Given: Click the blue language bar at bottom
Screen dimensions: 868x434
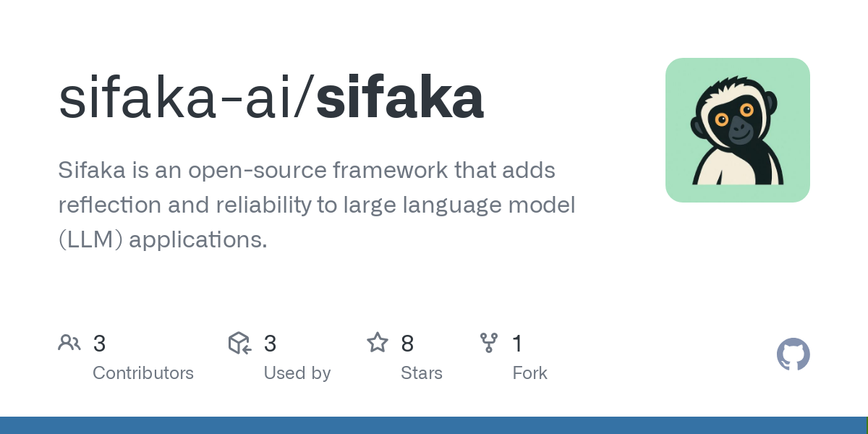Looking at the screenshot, I should [434, 425].
